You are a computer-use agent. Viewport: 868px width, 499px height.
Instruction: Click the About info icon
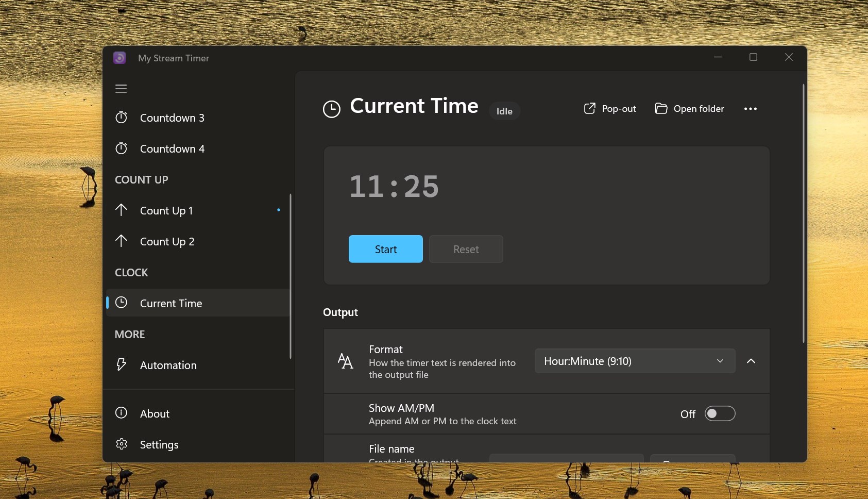pos(121,413)
